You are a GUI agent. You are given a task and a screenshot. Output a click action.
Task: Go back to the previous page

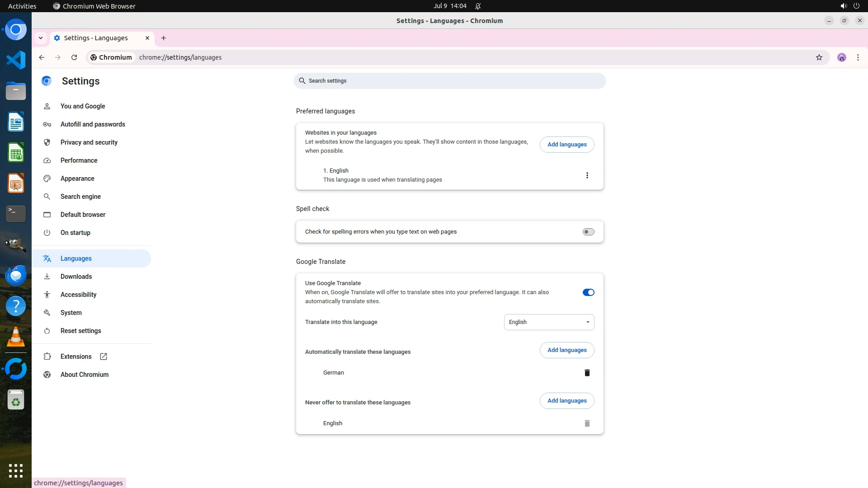(x=42, y=57)
